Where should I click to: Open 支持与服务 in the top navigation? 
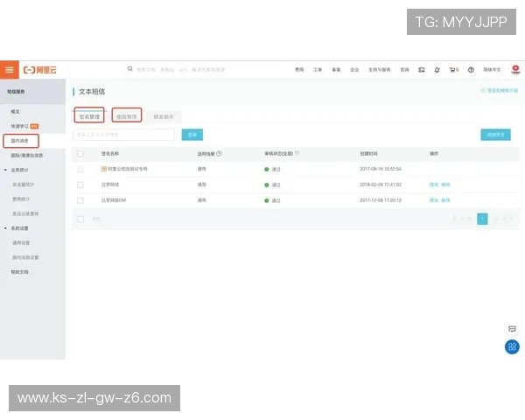tap(380, 70)
